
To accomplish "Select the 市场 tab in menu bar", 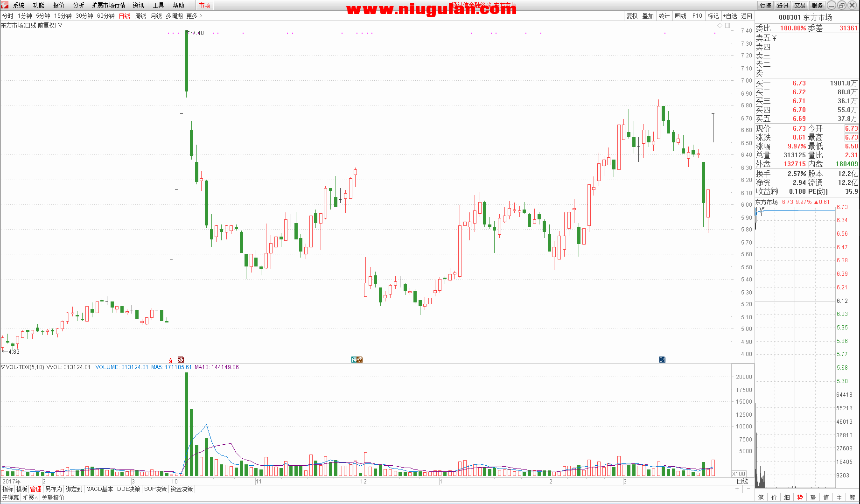I will tap(204, 5).
